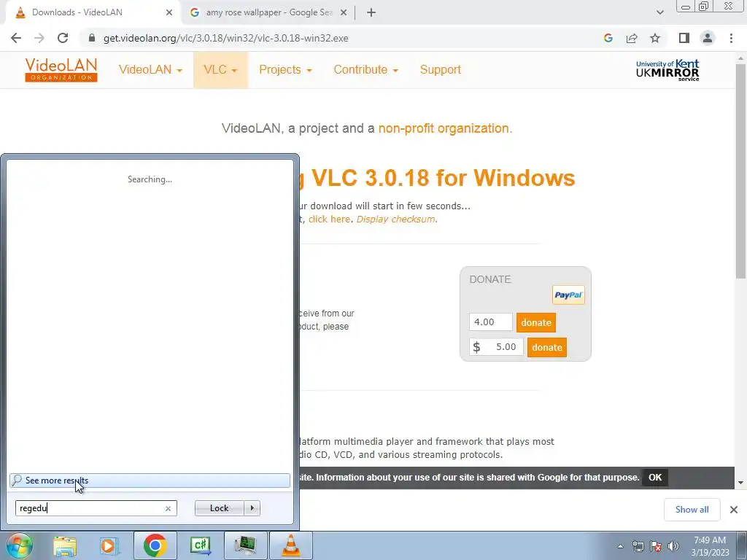Expand the VLC navigation dropdown
Viewport: 747px width, 560px height.
tap(220, 69)
